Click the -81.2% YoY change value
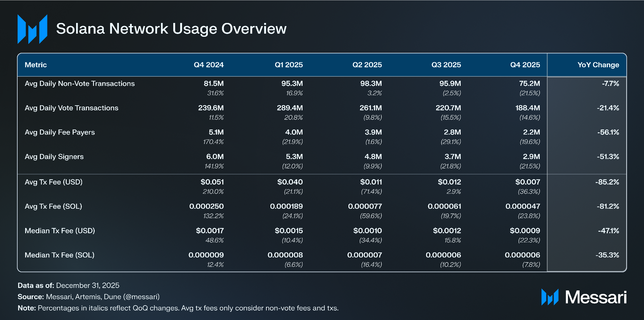644x320 pixels. [x=608, y=206]
